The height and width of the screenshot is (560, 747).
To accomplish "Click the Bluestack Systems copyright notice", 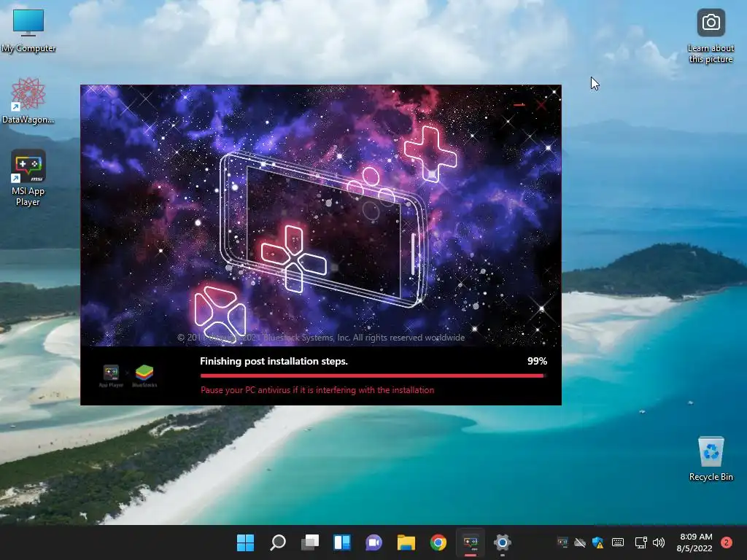I will 321,337.
